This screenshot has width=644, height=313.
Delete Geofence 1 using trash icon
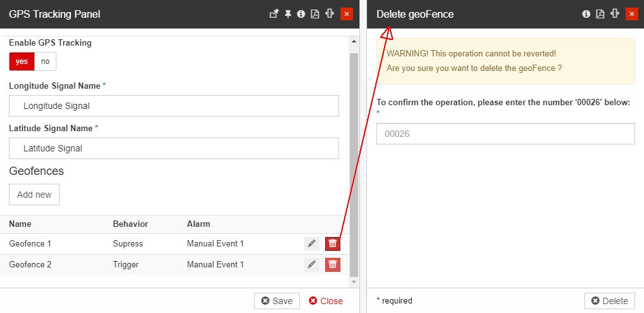[333, 244]
